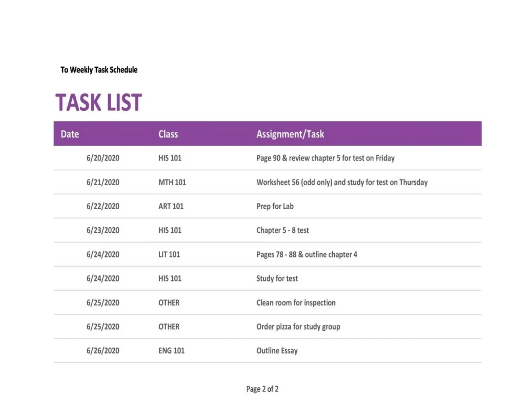The height and width of the screenshot is (420, 525).
Task: Click the TASK LIST heading
Action: (99, 102)
